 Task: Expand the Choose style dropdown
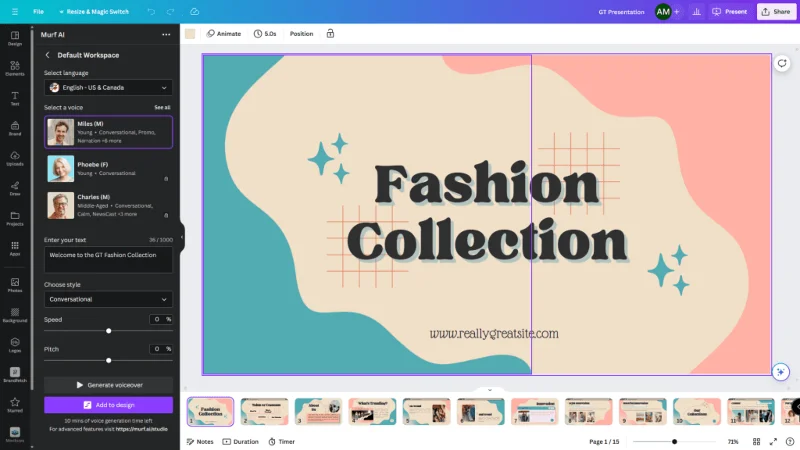[108, 299]
